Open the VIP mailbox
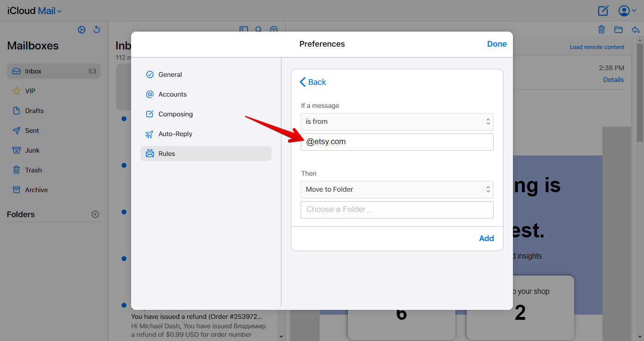 click(54, 91)
